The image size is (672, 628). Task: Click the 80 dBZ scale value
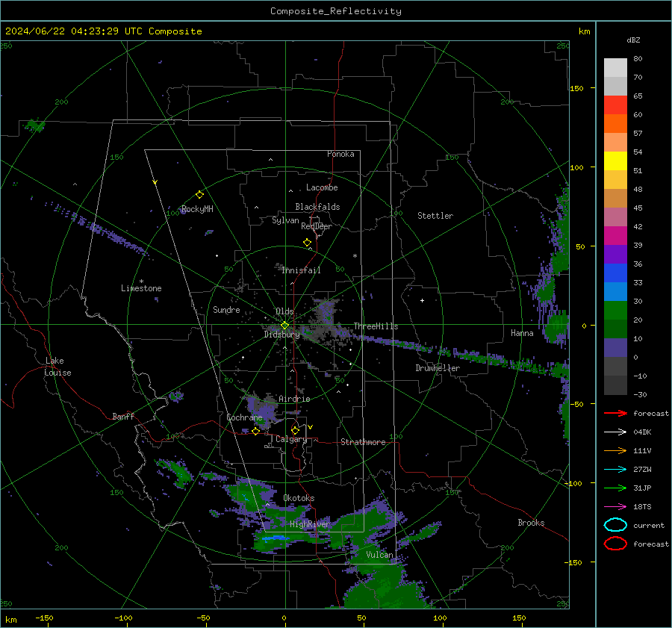pos(638,59)
